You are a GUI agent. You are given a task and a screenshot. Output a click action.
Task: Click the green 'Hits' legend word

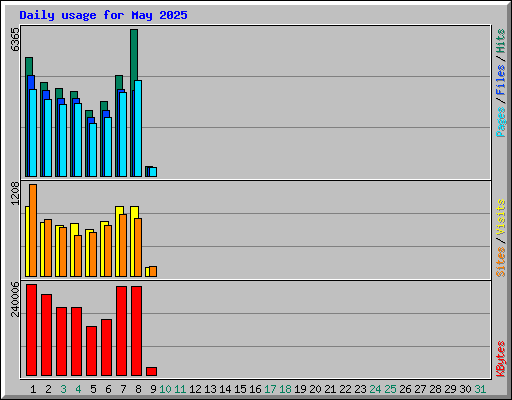click(500, 41)
